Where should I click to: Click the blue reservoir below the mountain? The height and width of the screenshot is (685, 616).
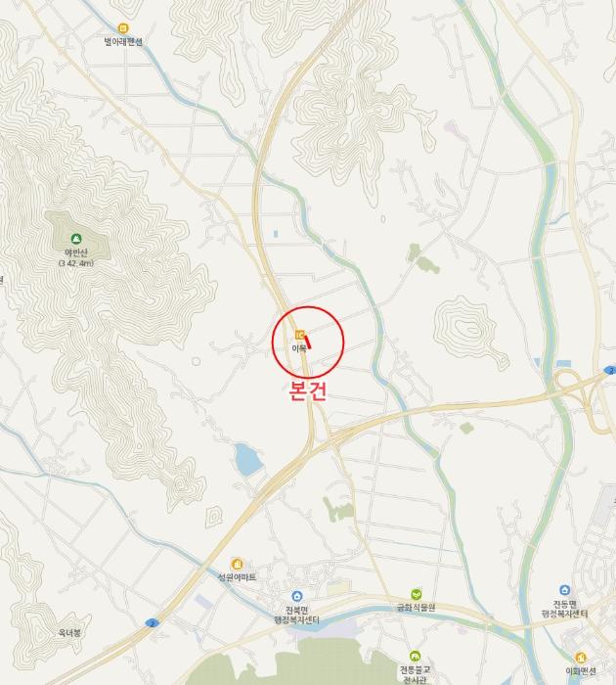tap(248, 460)
